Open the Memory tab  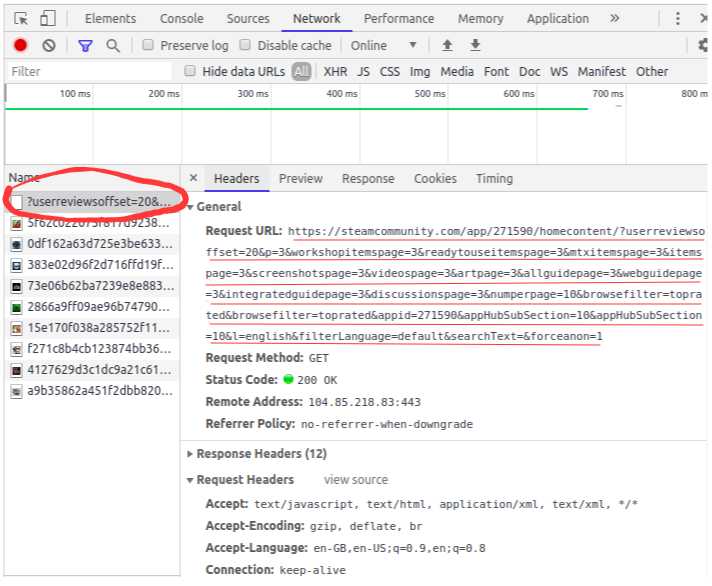pyautogui.click(x=480, y=19)
